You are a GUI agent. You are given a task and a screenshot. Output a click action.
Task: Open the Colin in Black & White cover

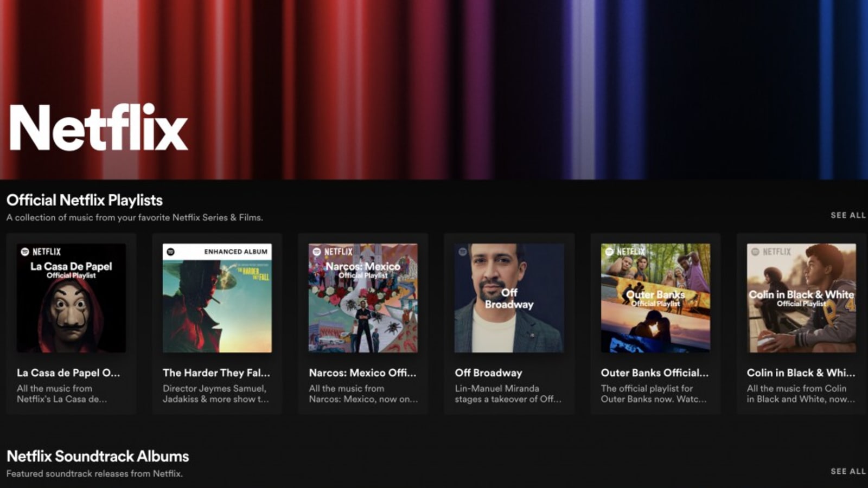click(801, 298)
